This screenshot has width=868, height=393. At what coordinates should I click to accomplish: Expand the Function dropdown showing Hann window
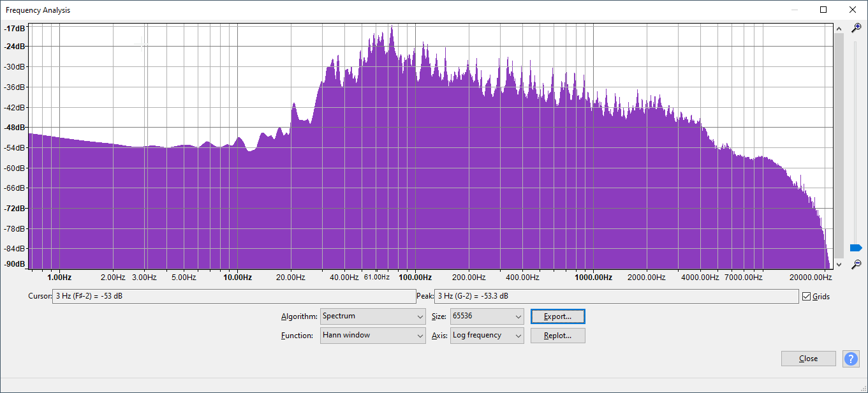coord(372,336)
